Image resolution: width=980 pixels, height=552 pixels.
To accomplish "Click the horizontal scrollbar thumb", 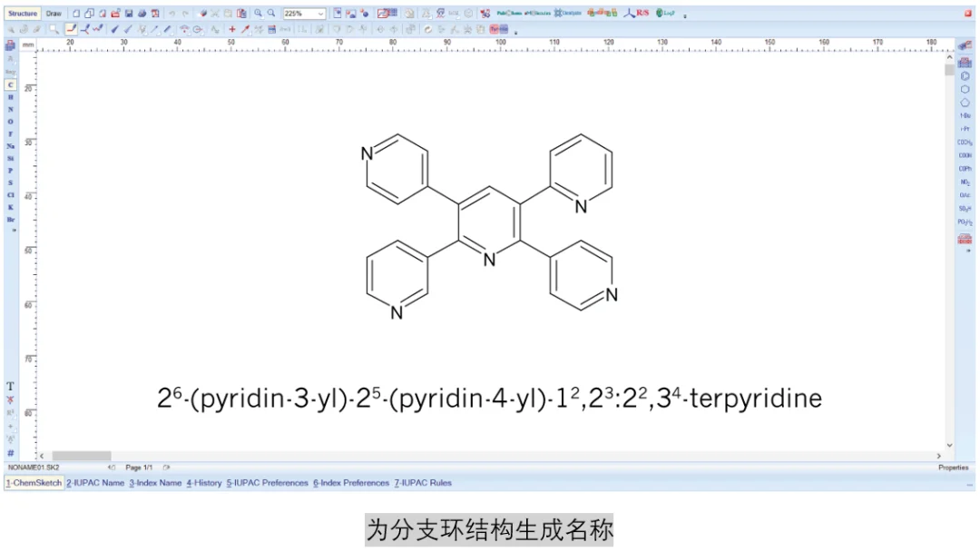I will click(x=82, y=457).
